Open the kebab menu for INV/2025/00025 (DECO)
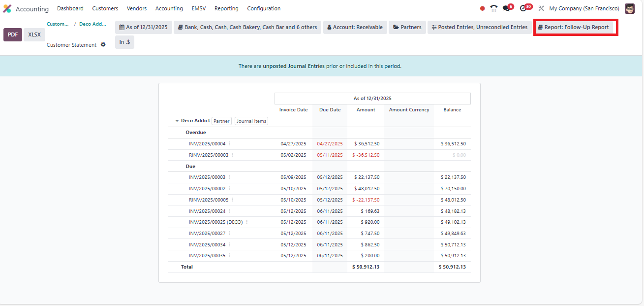The width and height of the screenshot is (644, 306). (247, 222)
